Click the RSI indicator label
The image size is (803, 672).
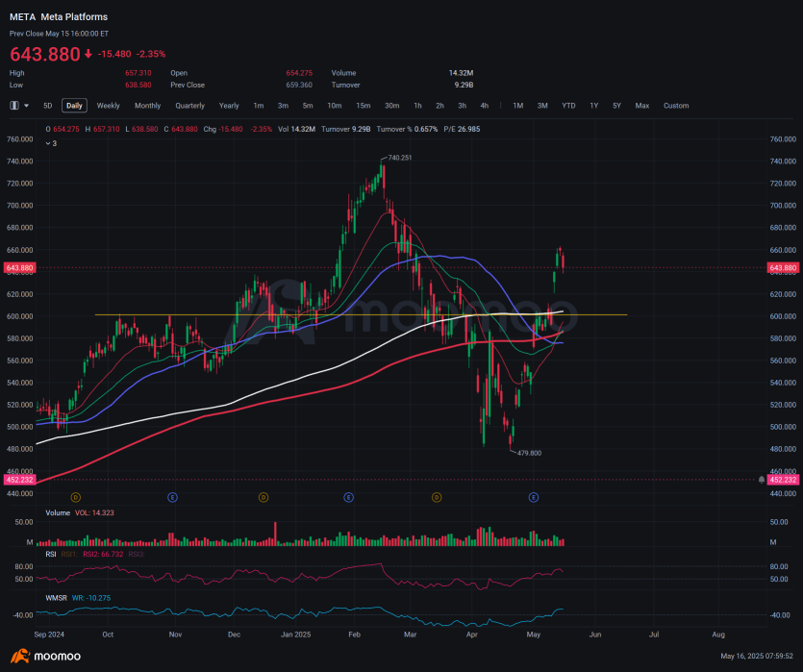point(51,555)
